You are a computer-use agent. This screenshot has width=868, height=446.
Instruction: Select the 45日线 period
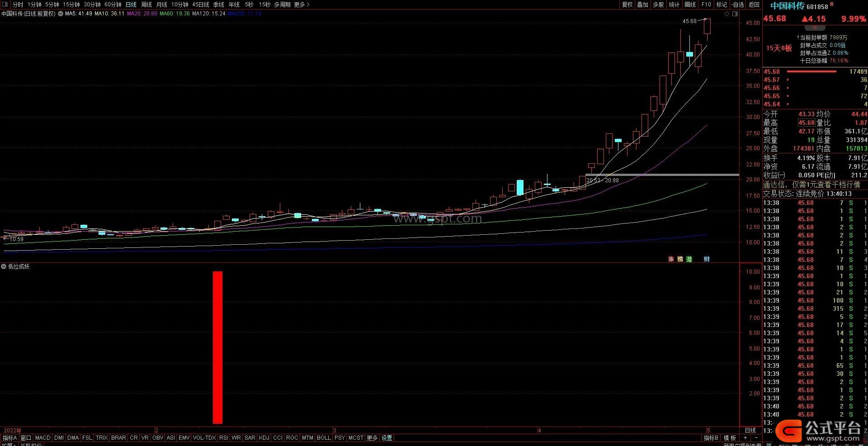(x=201, y=5)
